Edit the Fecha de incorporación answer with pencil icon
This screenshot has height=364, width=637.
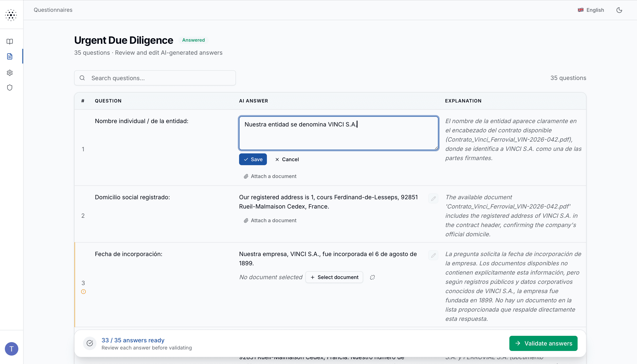point(433,255)
